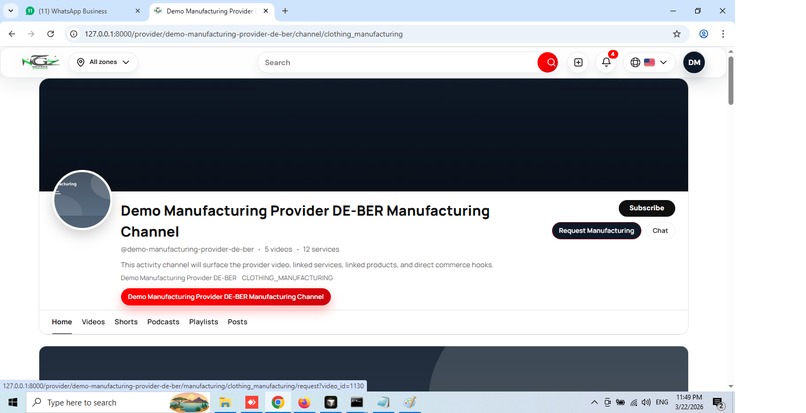Click the red DE-BER Manufacturing Channel pill
The image size is (806, 413).
[x=226, y=297]
